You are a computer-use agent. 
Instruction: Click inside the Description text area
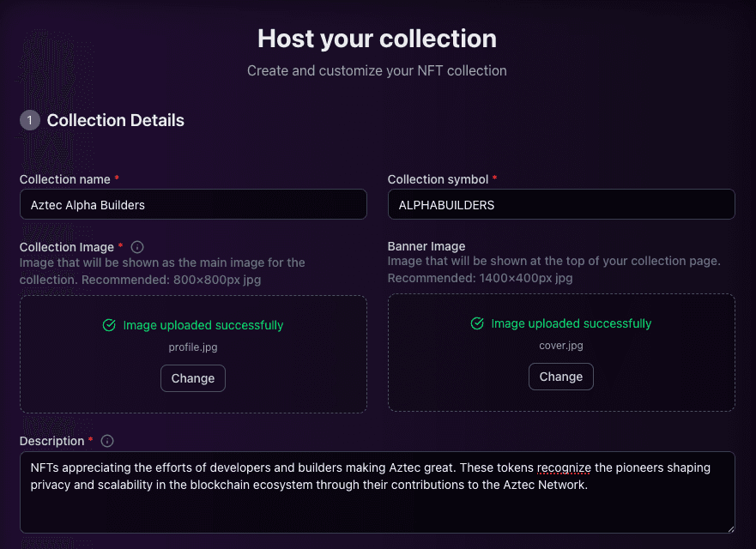pyautogui.click(x=378, y=492)
